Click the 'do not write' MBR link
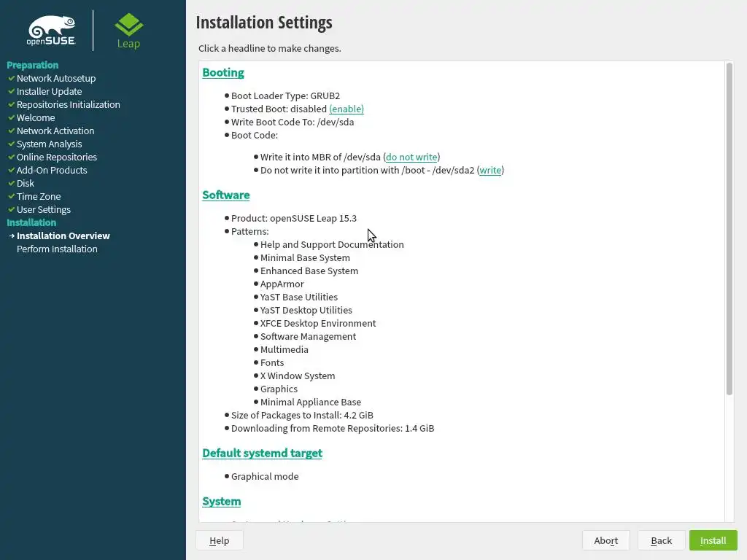 tap(411, 157)
